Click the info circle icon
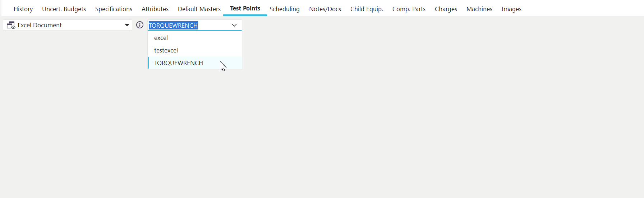 [140, 25]
